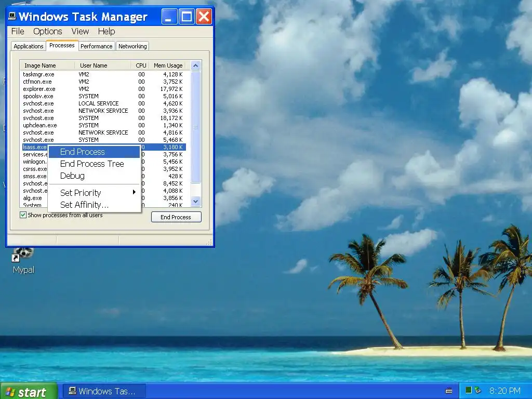
Task: Select the svchost.exe row using 5,468 K
Action: point(103,140)
